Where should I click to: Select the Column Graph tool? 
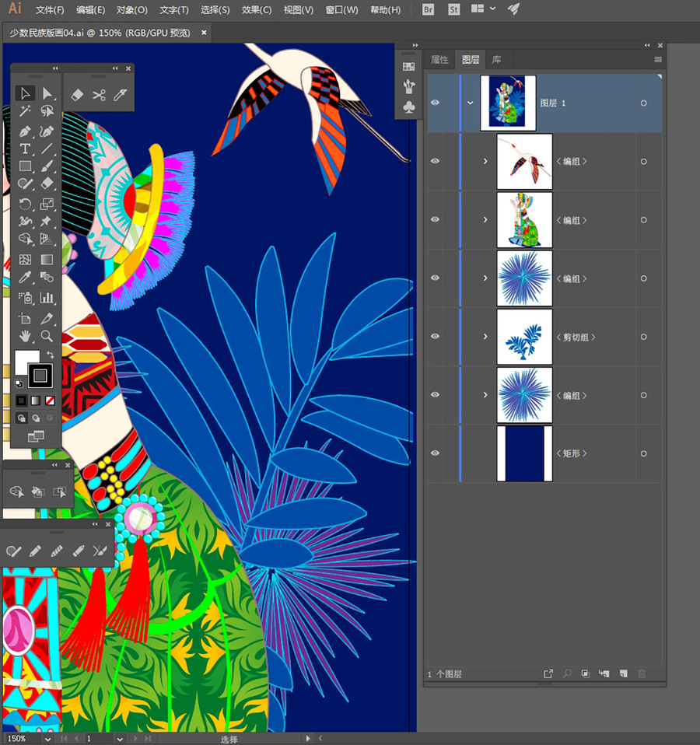tap(47, 298)
